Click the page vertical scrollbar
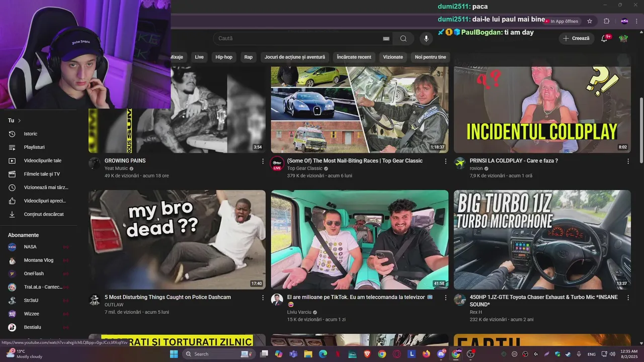This screenshot has width=644, height=362. [640, 129]
